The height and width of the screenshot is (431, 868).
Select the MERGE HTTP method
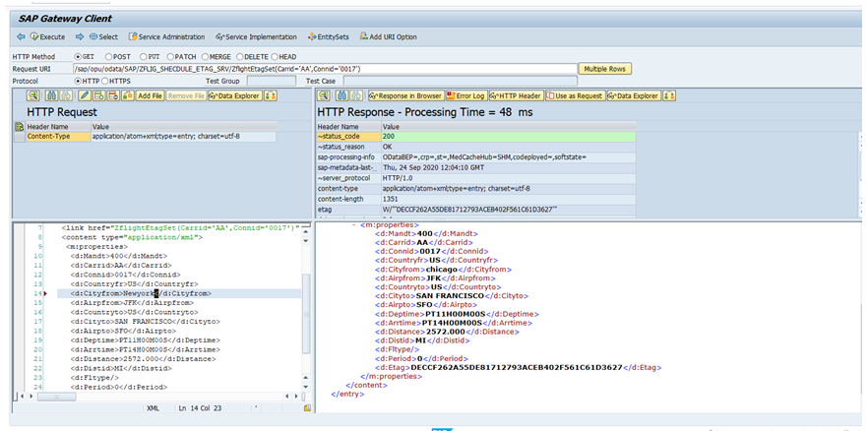206,56
